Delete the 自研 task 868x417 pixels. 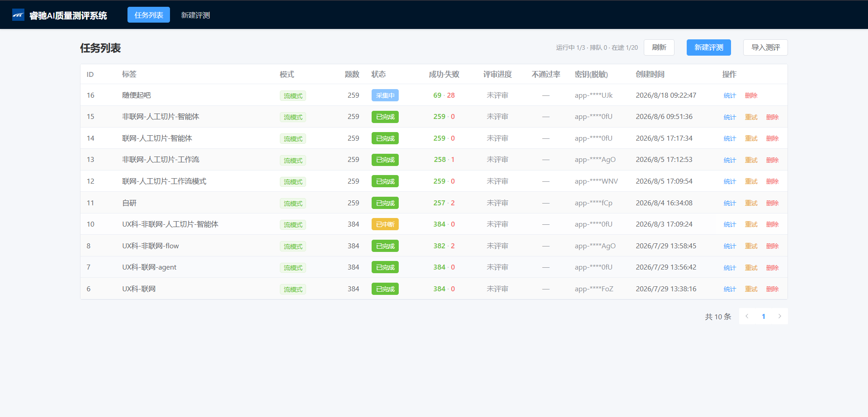772,203
